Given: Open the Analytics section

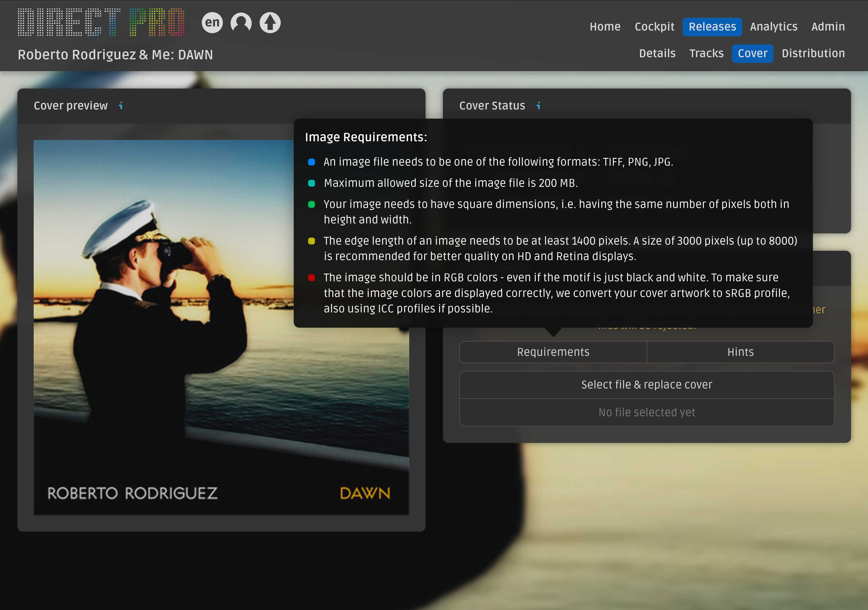Looking at the screenshot, I should 773,27.
